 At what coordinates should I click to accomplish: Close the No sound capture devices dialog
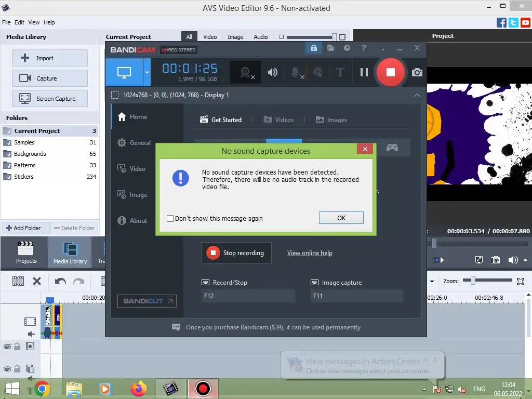[365, 149]
